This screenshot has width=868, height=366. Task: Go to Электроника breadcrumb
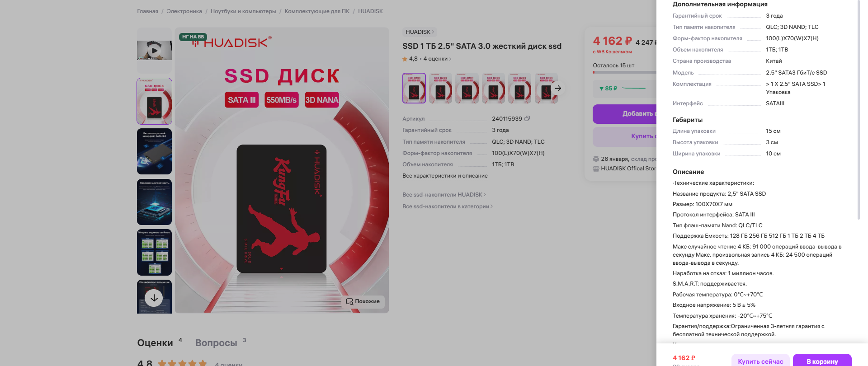point(184,11)
